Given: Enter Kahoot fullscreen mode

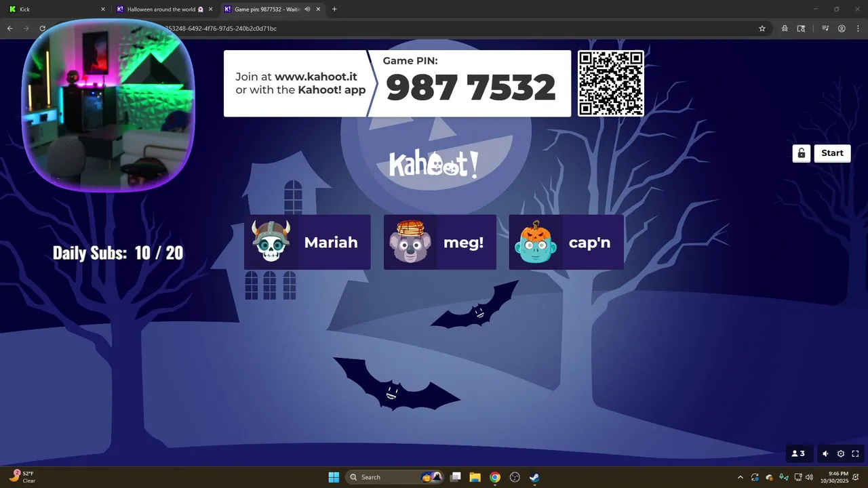Looking at the screenshot, I should [x=855, y=454].
